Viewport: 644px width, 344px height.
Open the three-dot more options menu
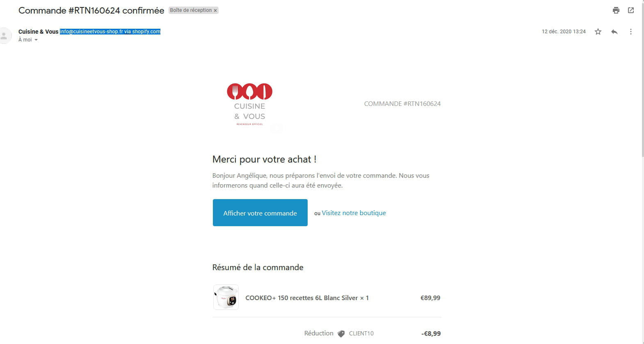point(630,32)
